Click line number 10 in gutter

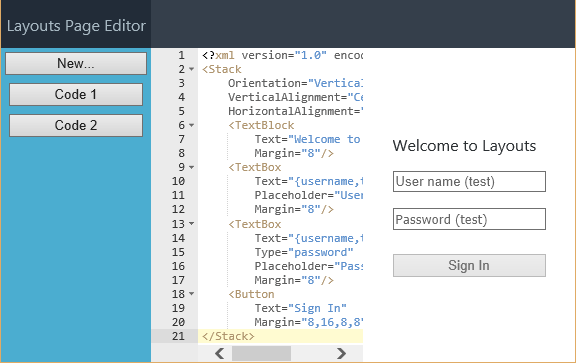click(x=179, y=181)
